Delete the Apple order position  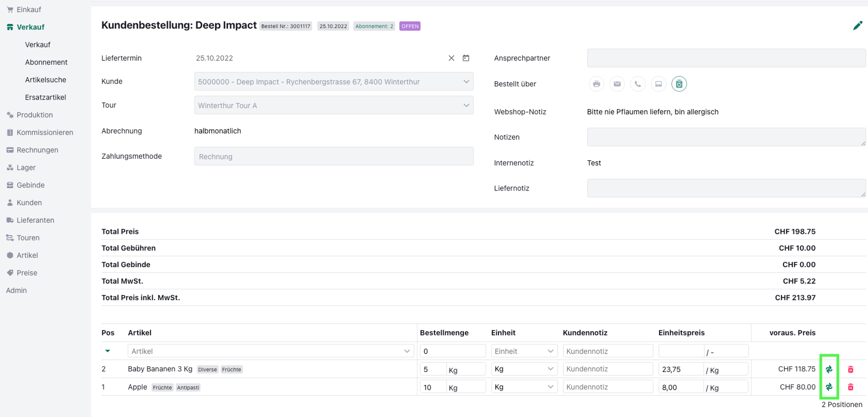pyautogui.click(x=850, y=387)
